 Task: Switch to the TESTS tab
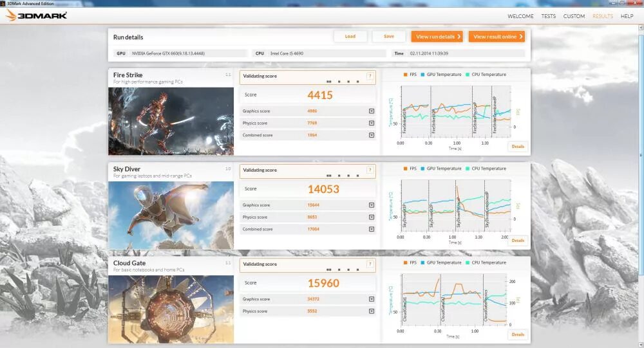[x=548, y=16]
